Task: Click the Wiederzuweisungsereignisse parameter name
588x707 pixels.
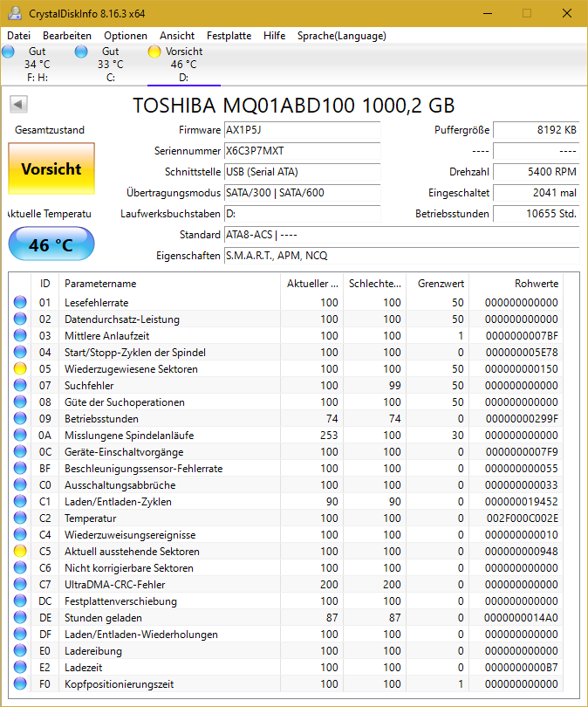Action: point(130,535)
